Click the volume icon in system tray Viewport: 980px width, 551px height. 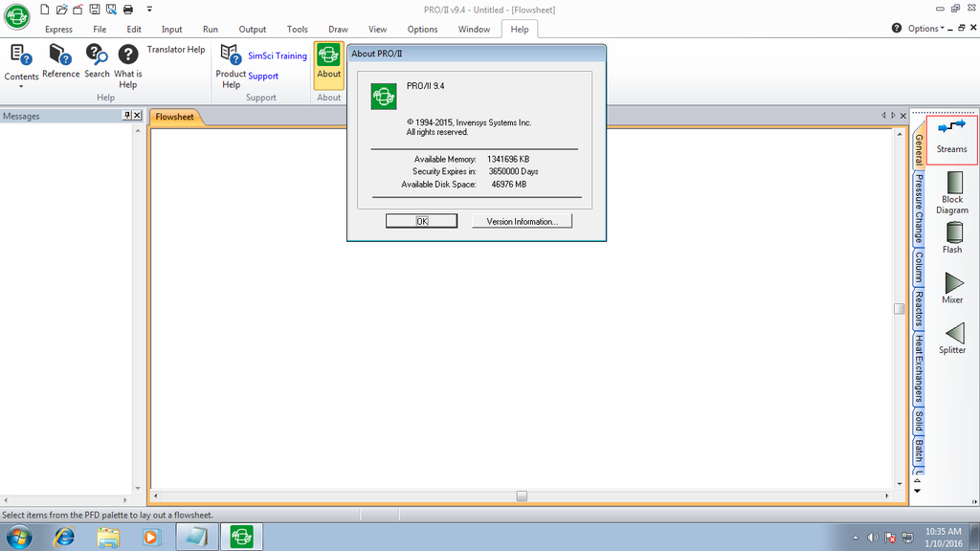coord(873,538)
